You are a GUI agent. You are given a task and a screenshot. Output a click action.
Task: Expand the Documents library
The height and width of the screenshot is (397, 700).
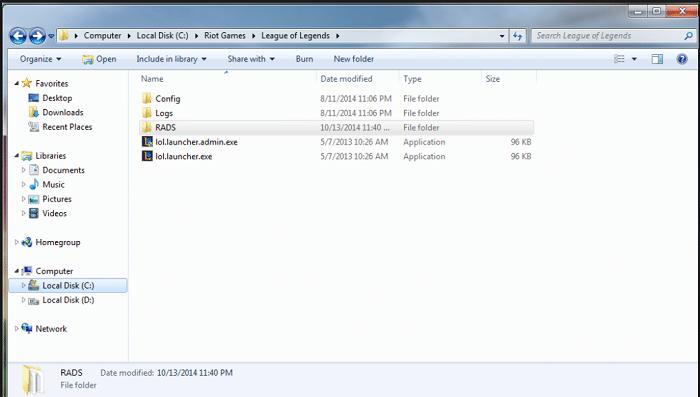24,170
